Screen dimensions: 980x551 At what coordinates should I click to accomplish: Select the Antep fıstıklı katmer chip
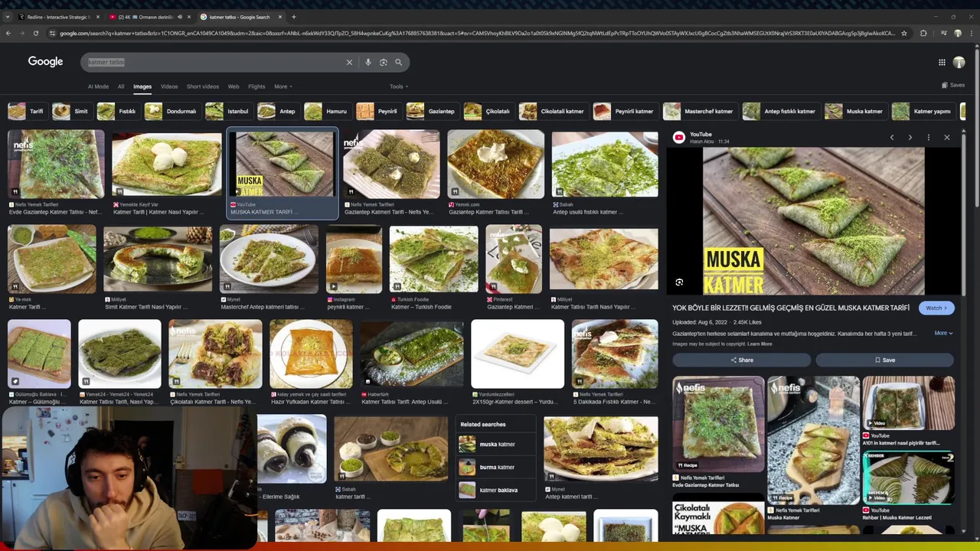point(780,111)
